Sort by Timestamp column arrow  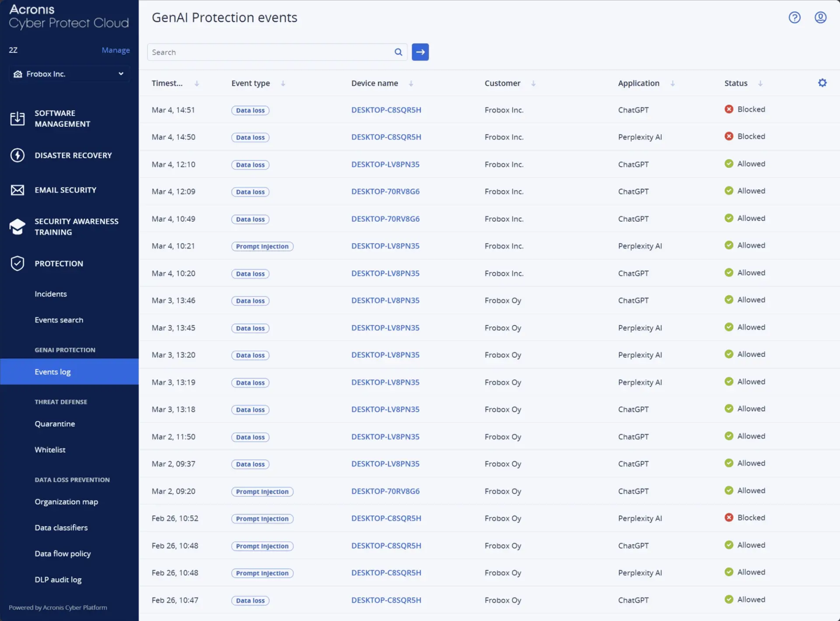coord(197,84)
